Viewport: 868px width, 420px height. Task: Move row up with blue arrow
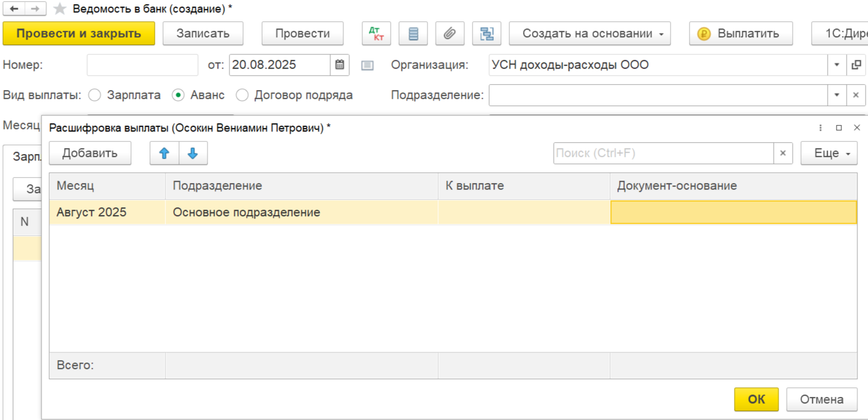[164, 153]
